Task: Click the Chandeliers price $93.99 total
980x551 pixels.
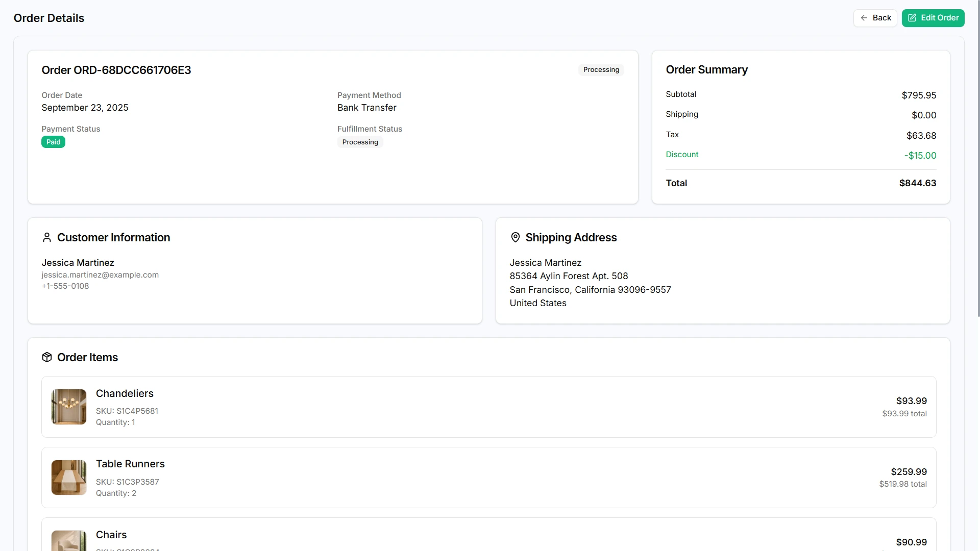Action: pyautogui.click(x=904, y=414)
